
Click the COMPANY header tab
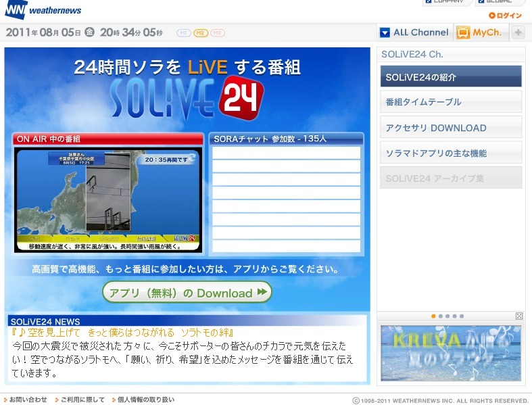tap(446, 2)
